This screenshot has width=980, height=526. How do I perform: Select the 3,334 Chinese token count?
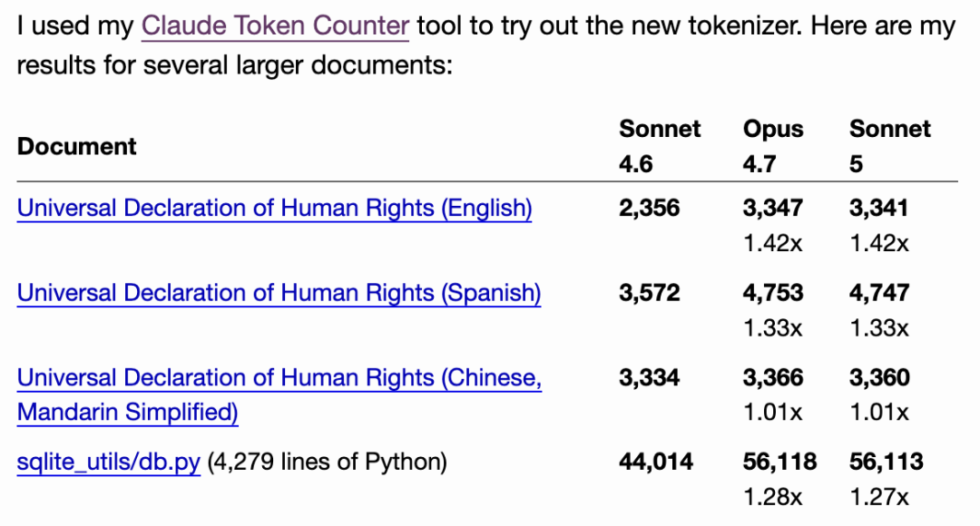(x=650, y=378)
